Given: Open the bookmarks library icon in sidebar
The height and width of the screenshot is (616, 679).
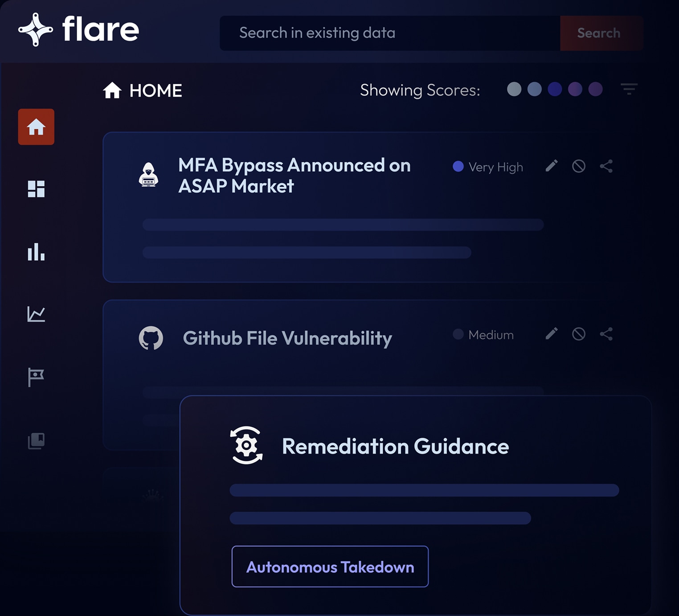Looking at the screenshot, I should [36, 441].
